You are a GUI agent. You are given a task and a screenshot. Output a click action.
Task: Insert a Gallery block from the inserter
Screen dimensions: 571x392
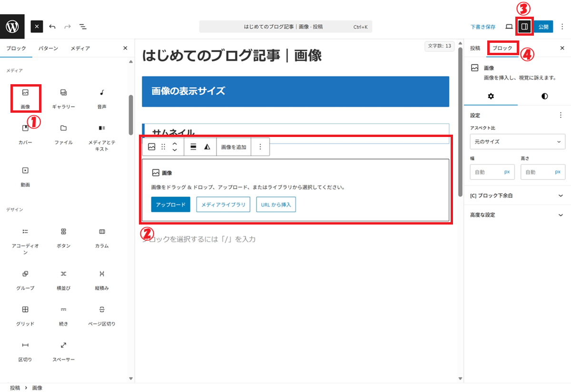click(x=63, y=98)
